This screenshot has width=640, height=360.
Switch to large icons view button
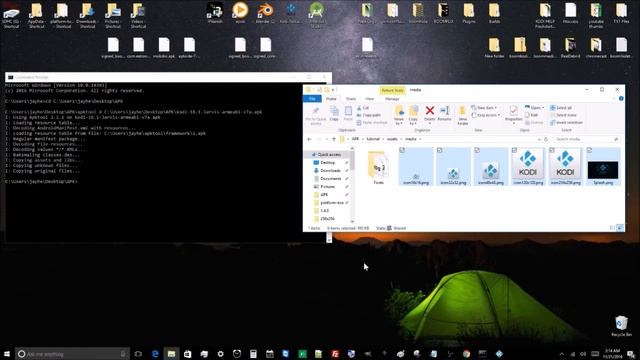(x=620, y=228)
